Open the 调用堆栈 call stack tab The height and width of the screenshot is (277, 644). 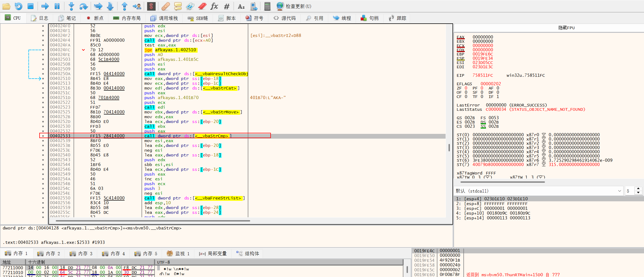click(x=164, y=18)
